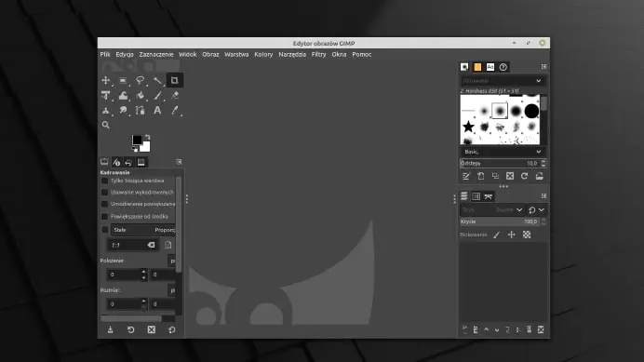
Task: Delete tool preset at tool options bottom
Action: 152,329
